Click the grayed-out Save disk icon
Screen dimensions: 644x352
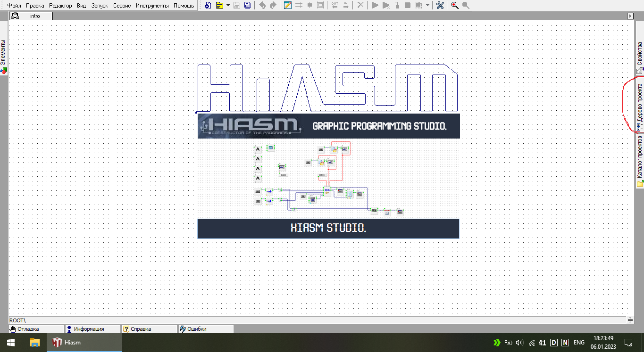237,6
